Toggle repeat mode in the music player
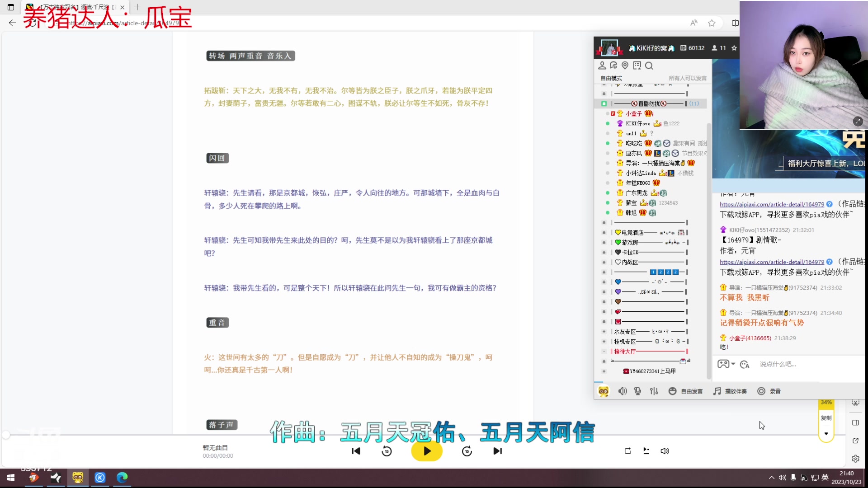 (x=627, y=451)
